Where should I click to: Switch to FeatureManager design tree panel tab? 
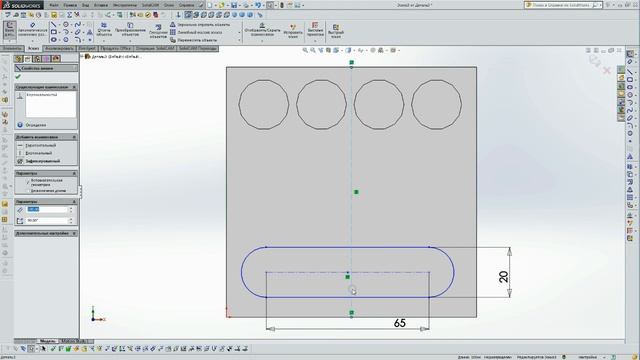[x=18, y=59]
